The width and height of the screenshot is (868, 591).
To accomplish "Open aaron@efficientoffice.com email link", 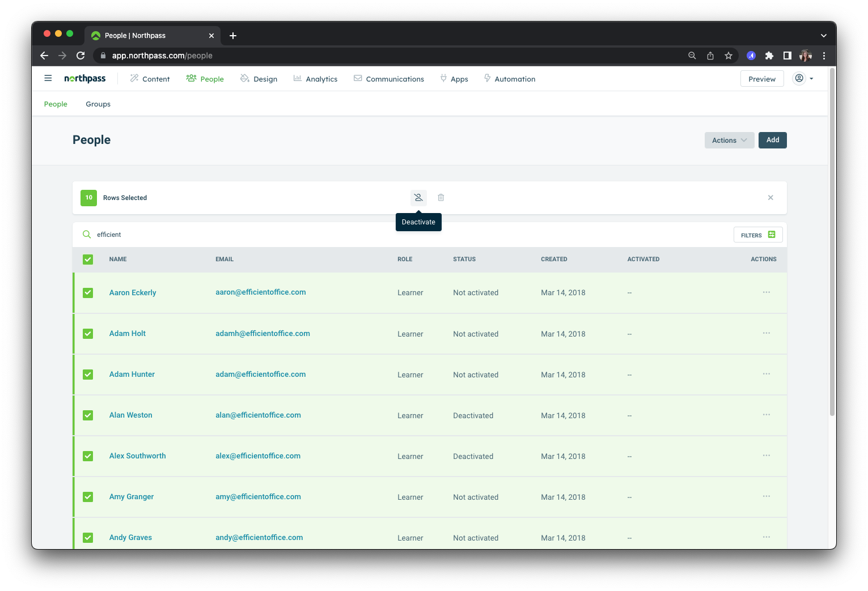I will (x=260, y=292).
